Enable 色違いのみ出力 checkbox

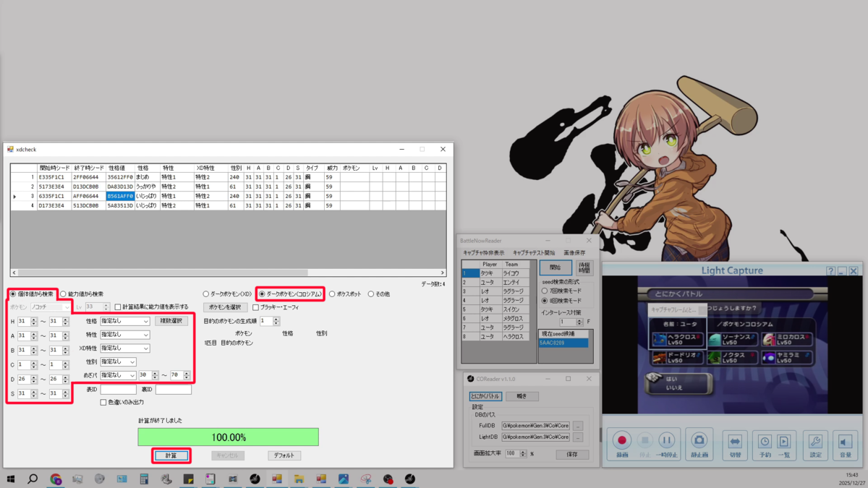[x=122, y=403]
